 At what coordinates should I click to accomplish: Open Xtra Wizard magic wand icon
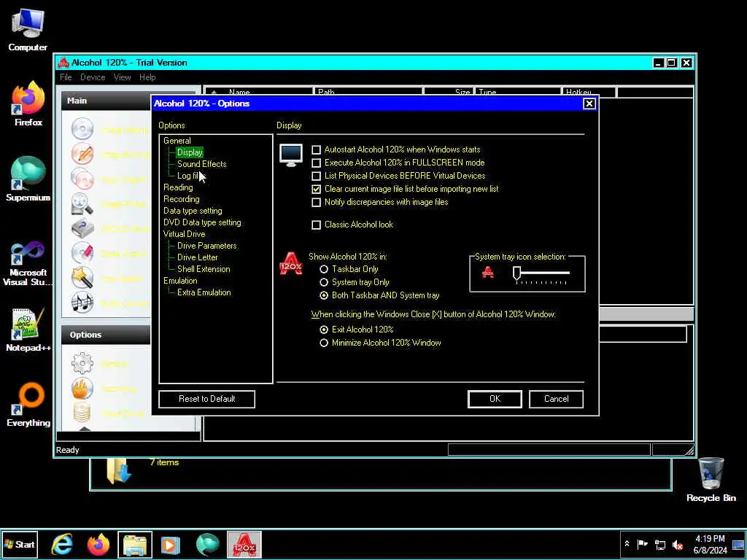pos(82,278)
